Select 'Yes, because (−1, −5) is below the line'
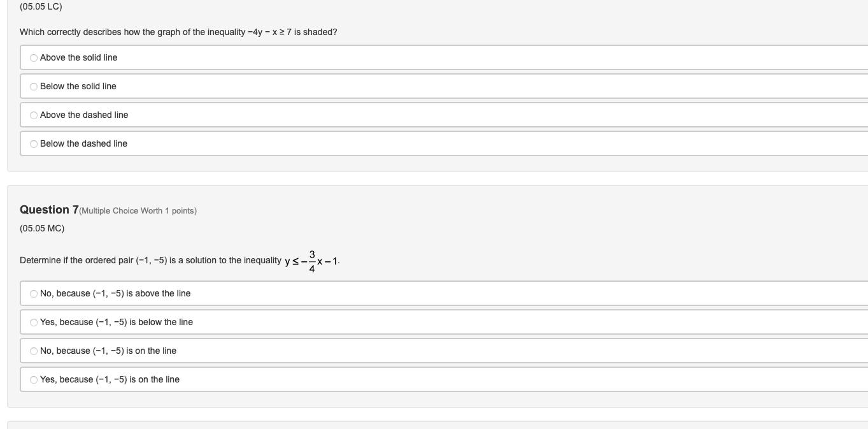Screen dimensions: 868x429 [x=33, y=322]
